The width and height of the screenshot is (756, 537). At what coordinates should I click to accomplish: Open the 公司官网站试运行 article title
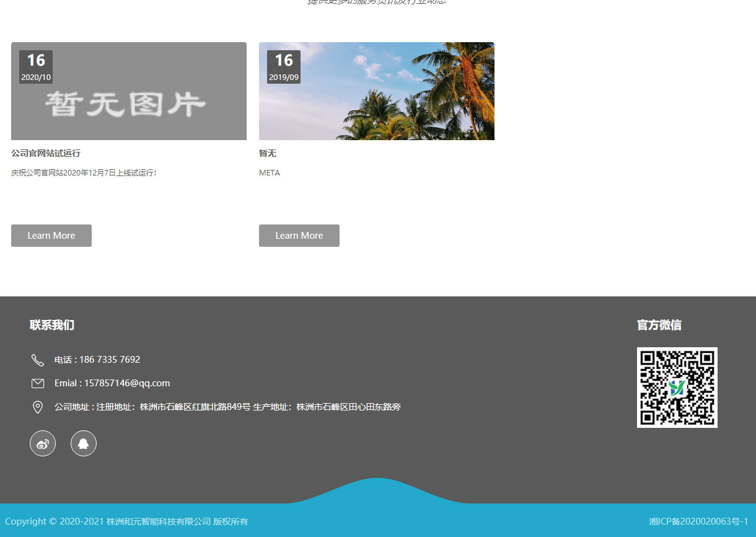pyautogui.click(x=46, y=153)
